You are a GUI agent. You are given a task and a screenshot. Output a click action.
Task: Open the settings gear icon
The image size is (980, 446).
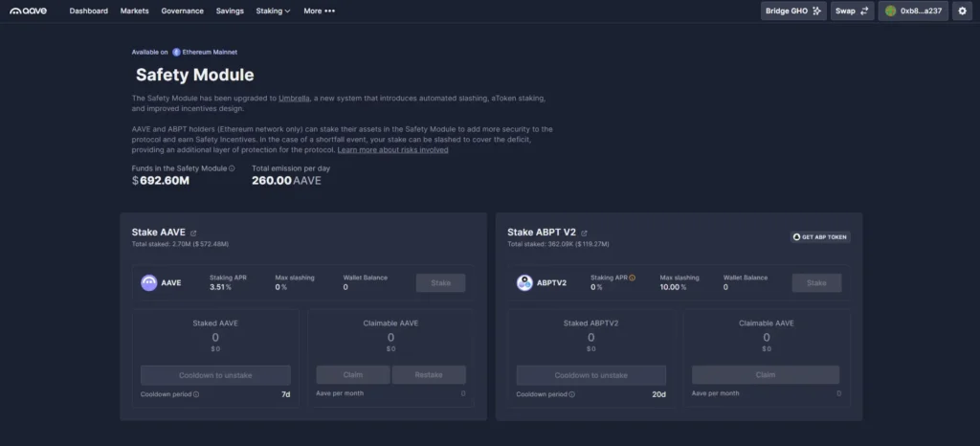click(x=962, y=11)
